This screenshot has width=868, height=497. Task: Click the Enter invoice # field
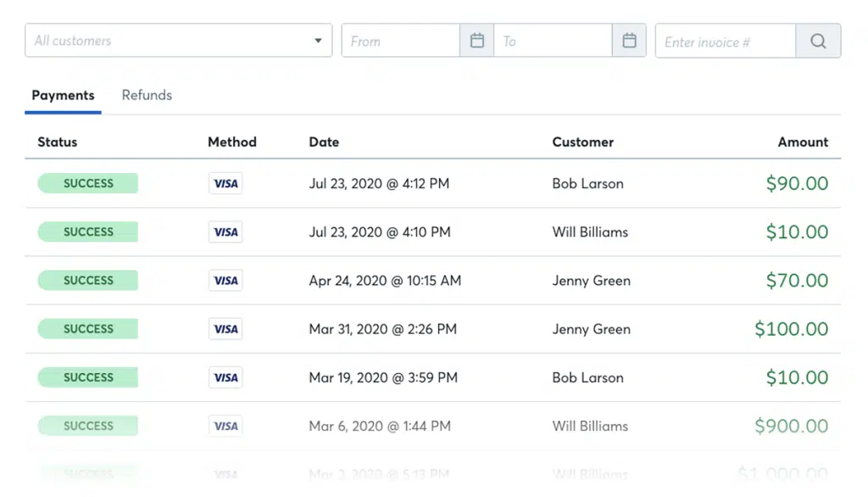point(726,41)
